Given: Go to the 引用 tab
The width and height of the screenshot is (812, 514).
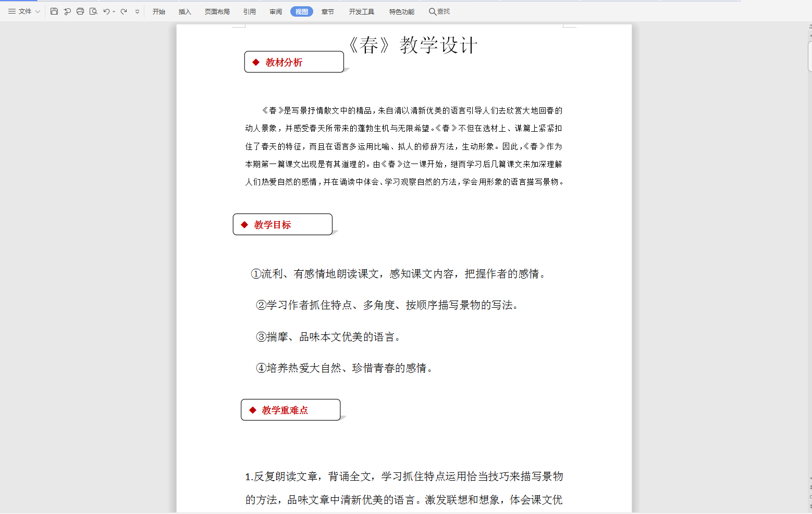Looking at the screenshot, I should (x=250, y=11).
